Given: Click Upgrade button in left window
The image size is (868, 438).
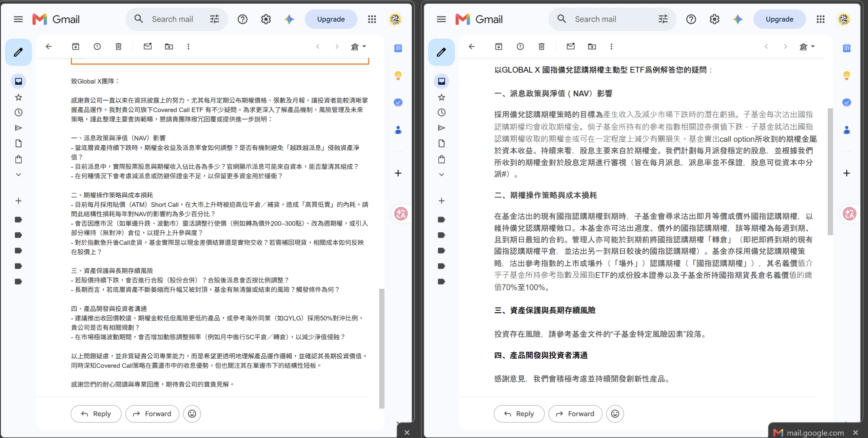Looking at the screenshot, I should tap(331, 19).
